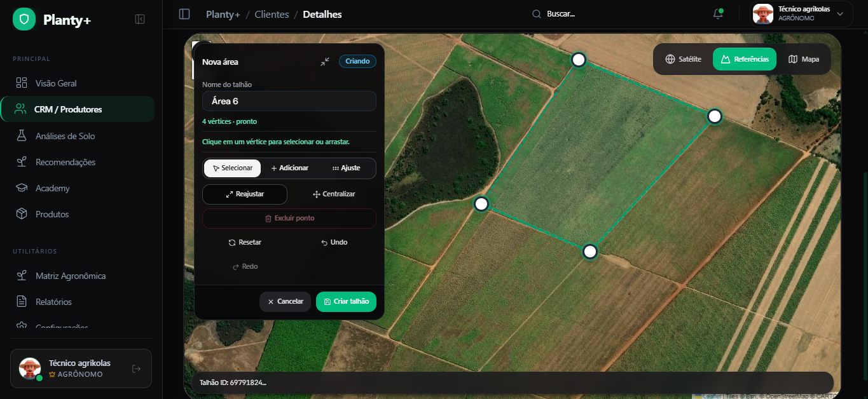Toggle sidebar layout icon near breadcrumb
The height and width of the screenshot is (399, 868).
coord(184,14)
